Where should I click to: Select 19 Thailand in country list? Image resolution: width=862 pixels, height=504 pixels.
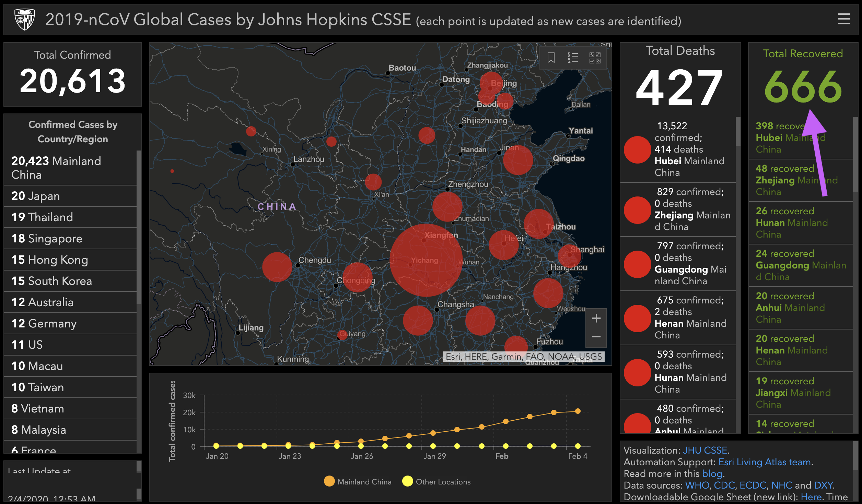pos(70,217)
